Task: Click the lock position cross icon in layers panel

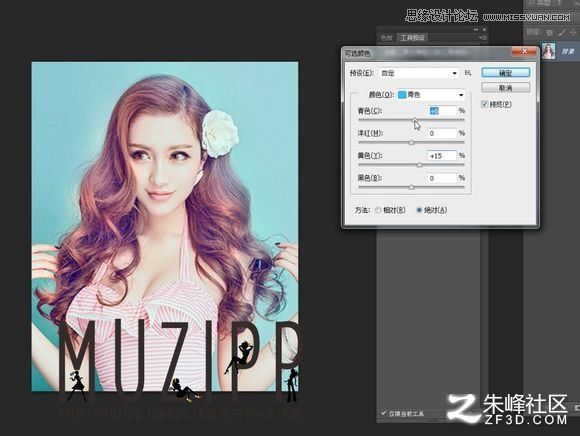Action: pos(573,33)
